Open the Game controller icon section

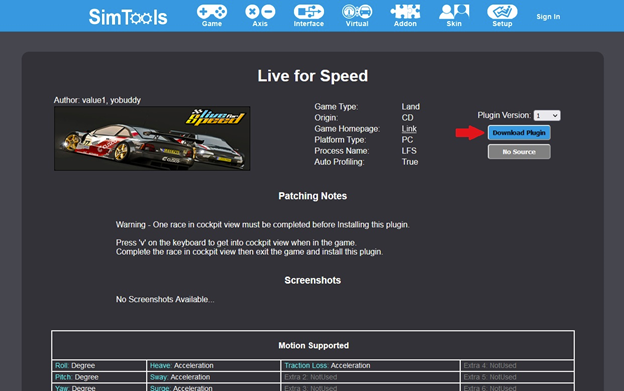pos(212,15)
